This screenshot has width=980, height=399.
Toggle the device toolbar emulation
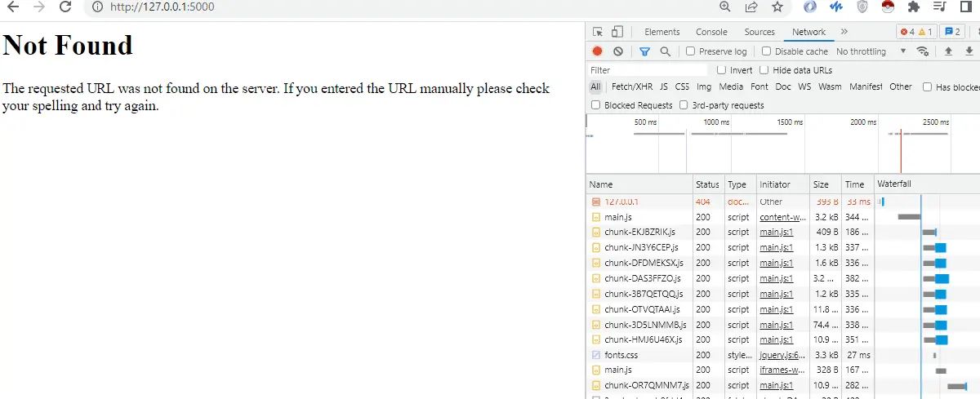pos(617,32)
